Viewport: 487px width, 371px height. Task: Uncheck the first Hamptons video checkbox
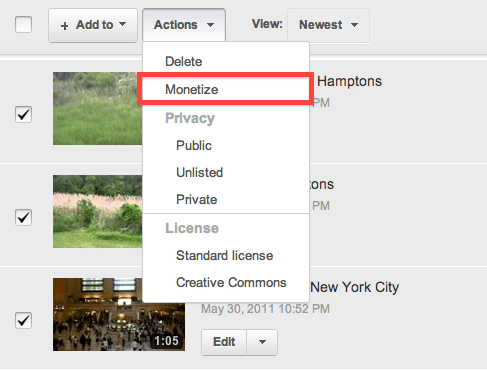pos(24,114)
